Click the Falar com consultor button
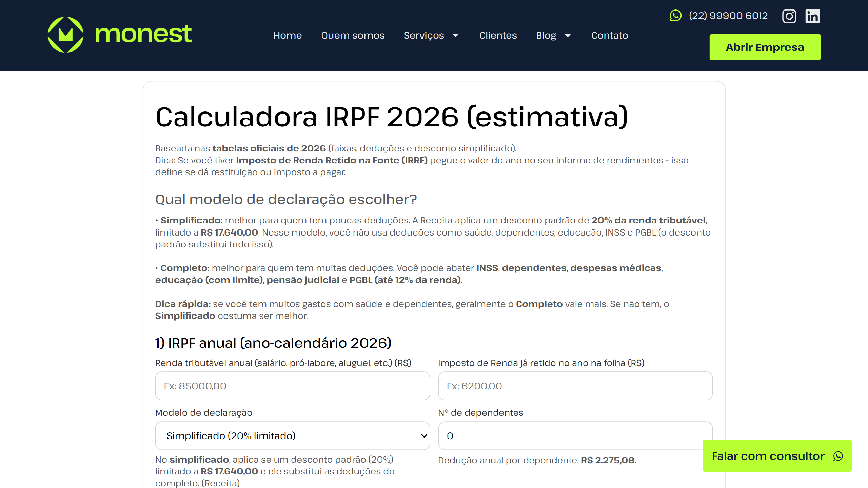Screen dimensions: 868x488 (x=777, y=456)
